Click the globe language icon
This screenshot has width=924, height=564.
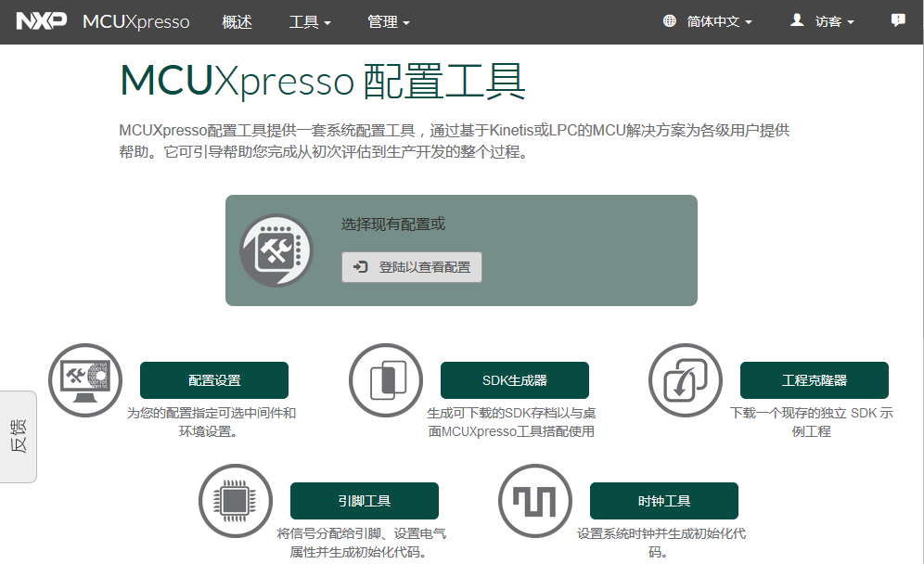pos(670,21)
